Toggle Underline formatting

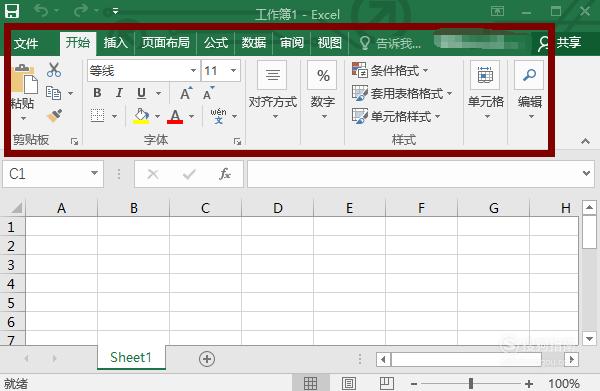point(142,93)
